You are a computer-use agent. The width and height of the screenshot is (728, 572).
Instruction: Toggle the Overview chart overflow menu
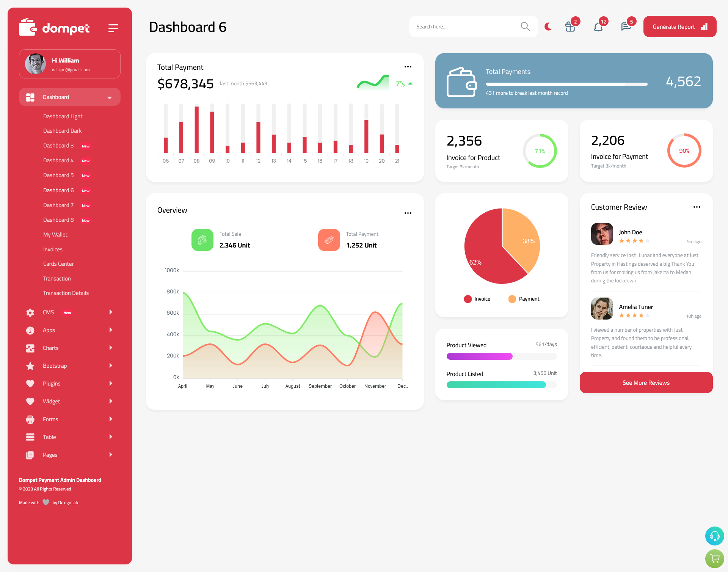[408, 213]
